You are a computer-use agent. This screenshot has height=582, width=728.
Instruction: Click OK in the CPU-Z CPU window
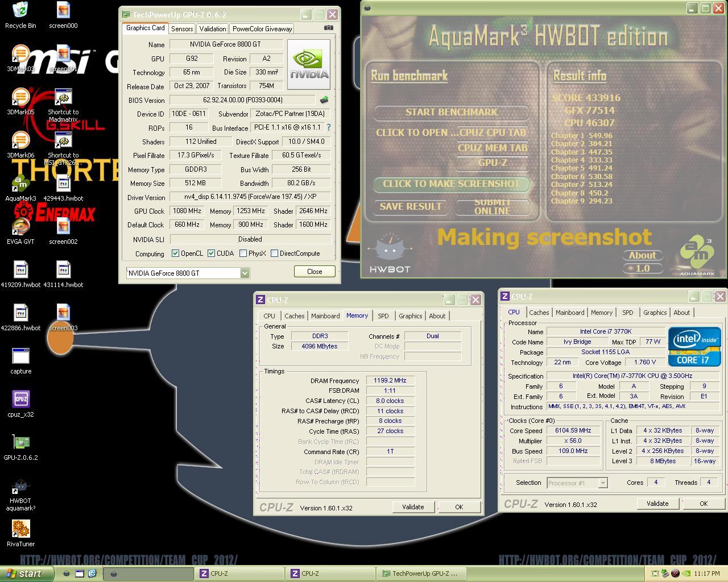tap(704, 504)
